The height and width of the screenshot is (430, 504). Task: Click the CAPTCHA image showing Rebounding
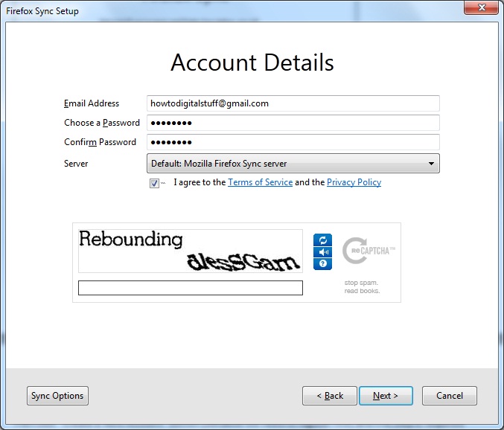click(191, 251)
